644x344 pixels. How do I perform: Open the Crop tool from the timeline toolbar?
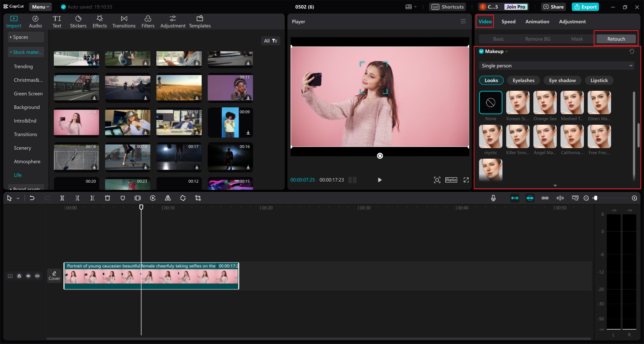point(198,198)
